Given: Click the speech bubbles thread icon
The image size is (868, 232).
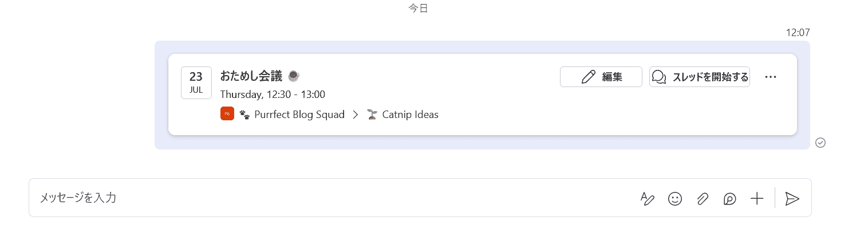Looking at the screenshot, I should (660, 77).
